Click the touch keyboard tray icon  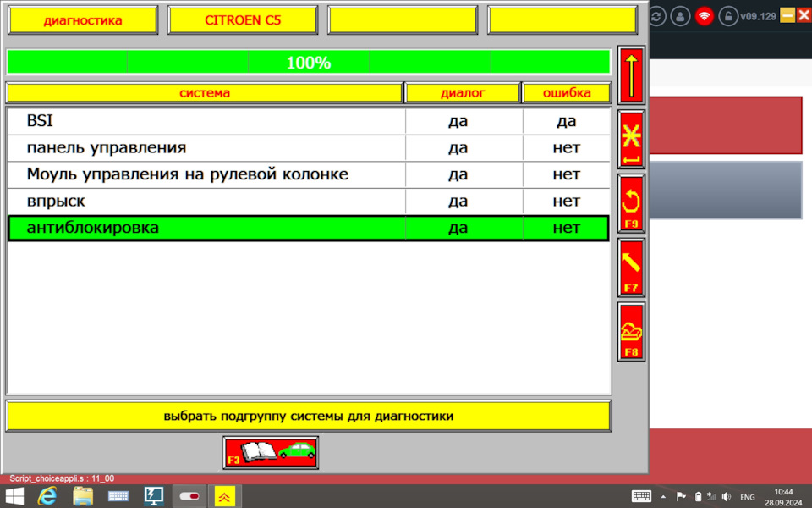click(642, 497)
